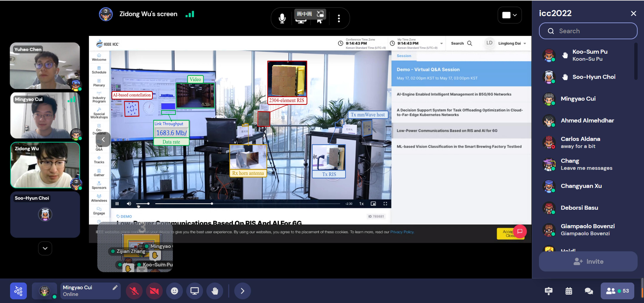Expand the layout view dropdown
This screenshot has width=644, height=303.
tap(509, 15)
